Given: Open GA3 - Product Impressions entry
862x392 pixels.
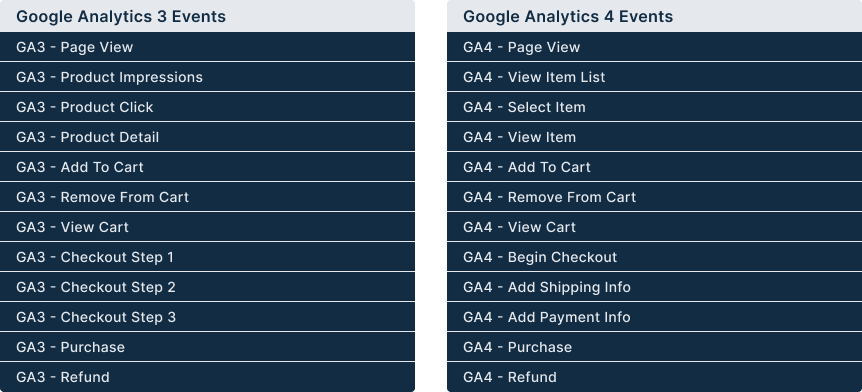Looking at the screenshot, I should (207, 77).
